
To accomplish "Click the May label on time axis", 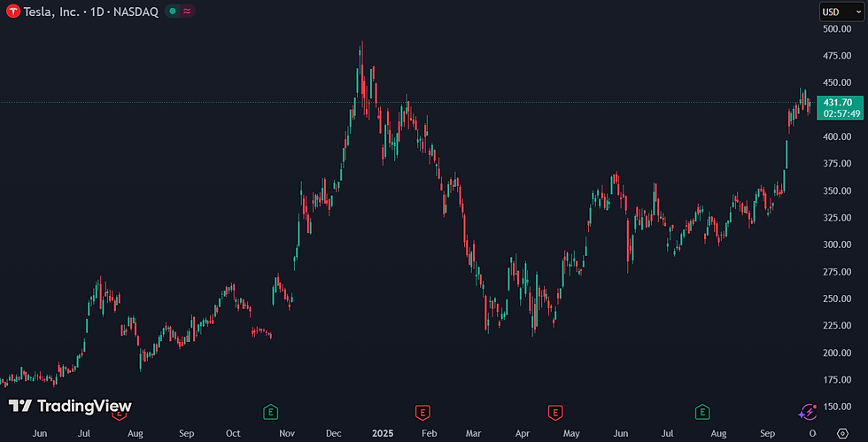I will (571, 433).
